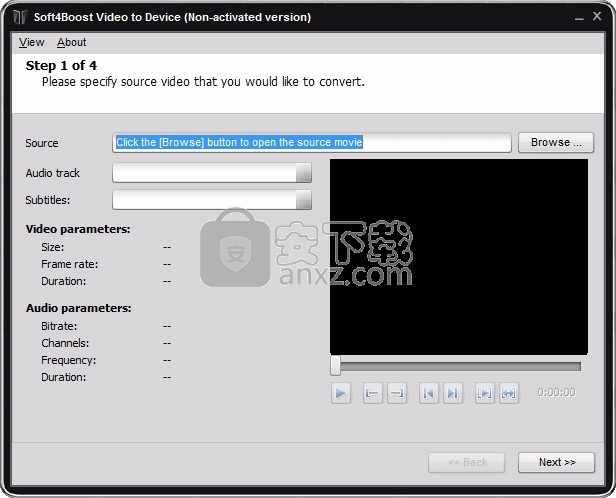Click into the Source path field

pyautogui.click(x=312, y=142)
